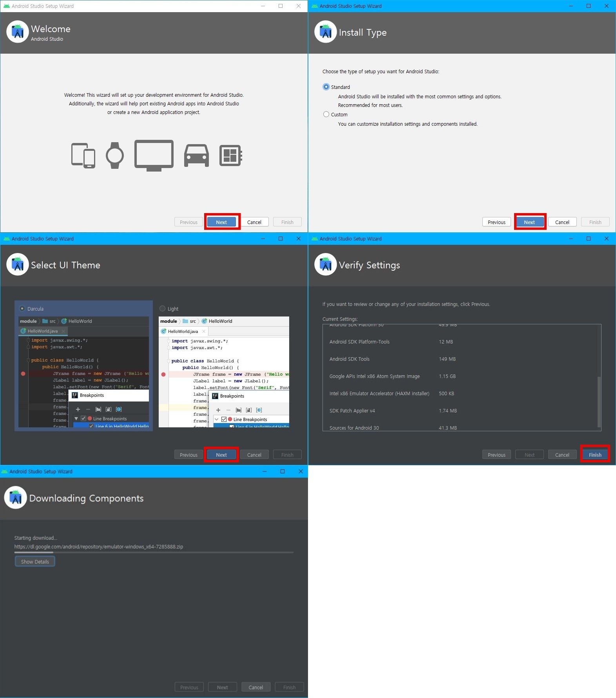Click the Android Studio logo in Install Type header

326,32
